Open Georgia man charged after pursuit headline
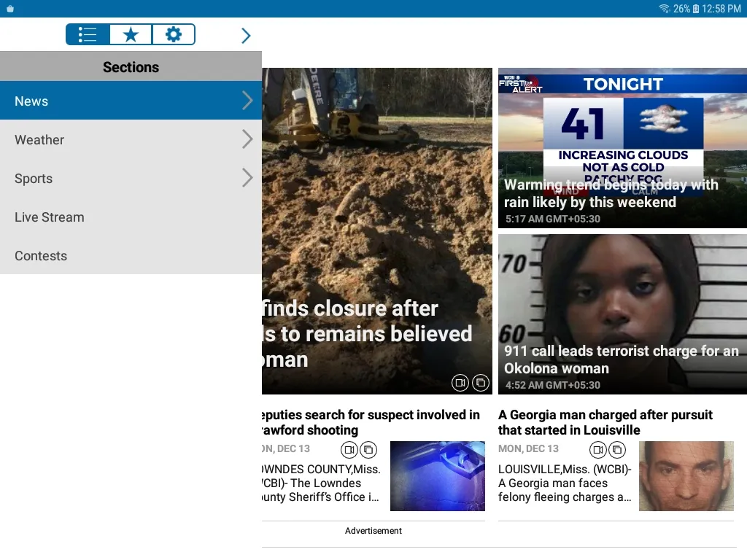The height and width of the screenshot is (560, 747). tap(605, 422)
